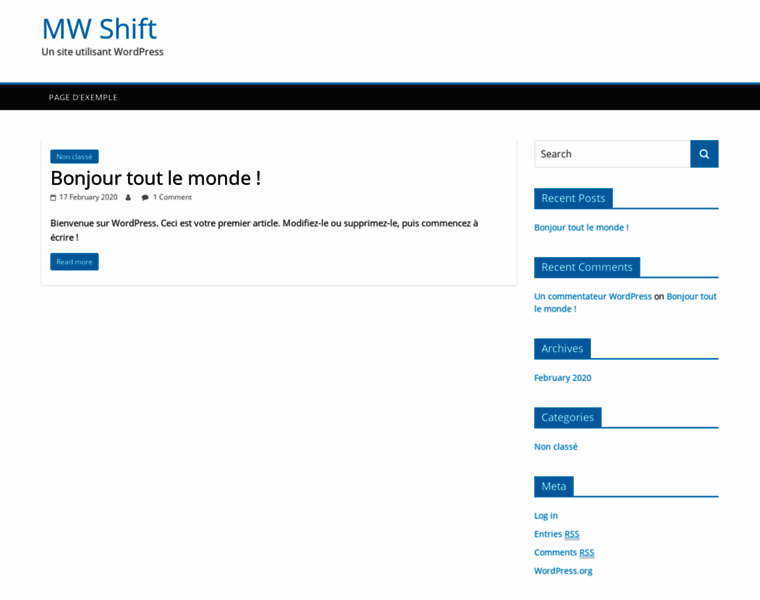Open Non classé under Categories
760x600 pixels.
(556, 446)
